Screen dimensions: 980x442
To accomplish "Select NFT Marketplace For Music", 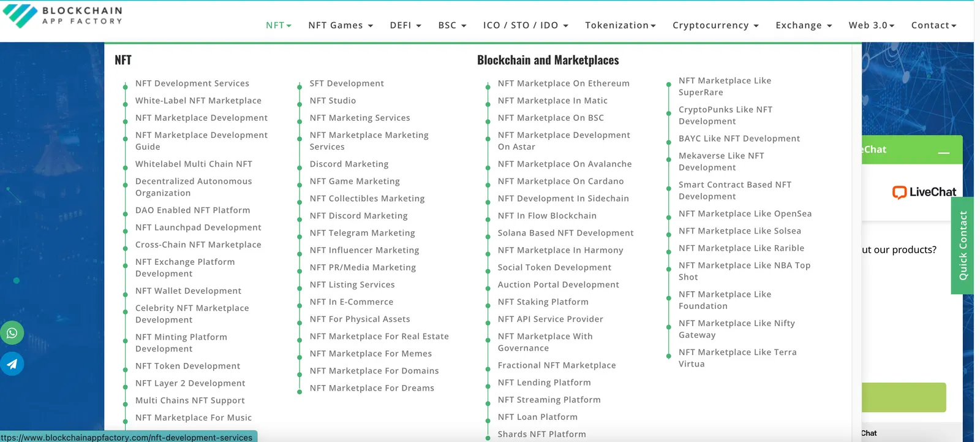I will [x=194, y=417].
